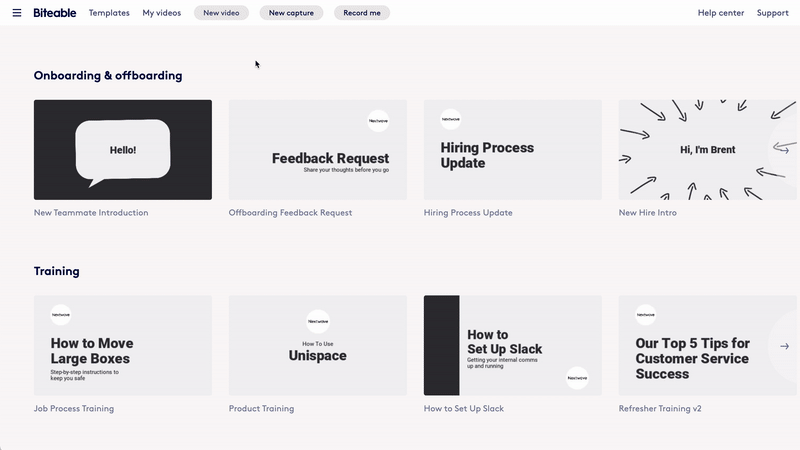Select How to Move Large Boxes thumbnail
Viewport: 800px width, 450px height.
click(x=123, y=345)
